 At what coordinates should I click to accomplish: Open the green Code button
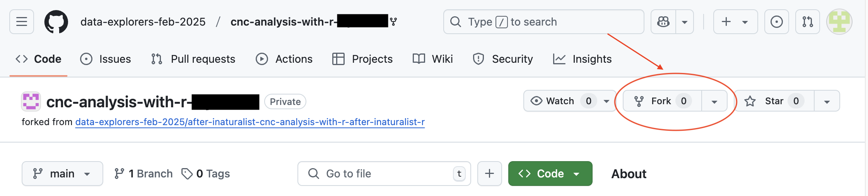pos(550,174)
